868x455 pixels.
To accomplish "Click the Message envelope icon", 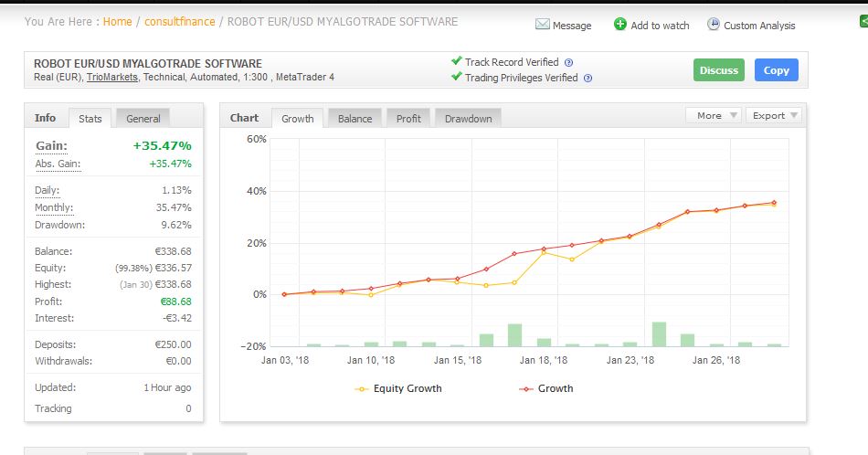I will 543,25.
